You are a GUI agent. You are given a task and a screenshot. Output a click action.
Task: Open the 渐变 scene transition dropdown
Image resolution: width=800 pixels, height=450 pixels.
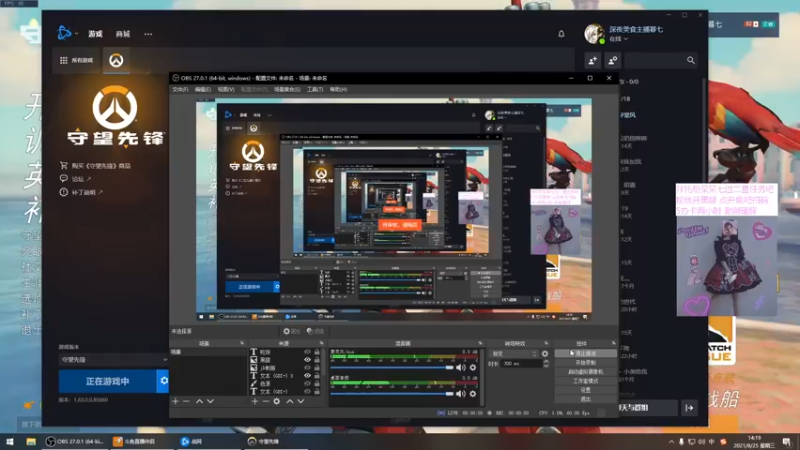(513, 354)
